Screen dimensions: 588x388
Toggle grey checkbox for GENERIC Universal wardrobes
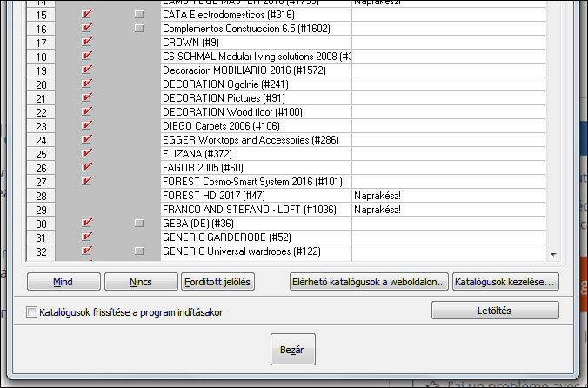tap(139, 251)
